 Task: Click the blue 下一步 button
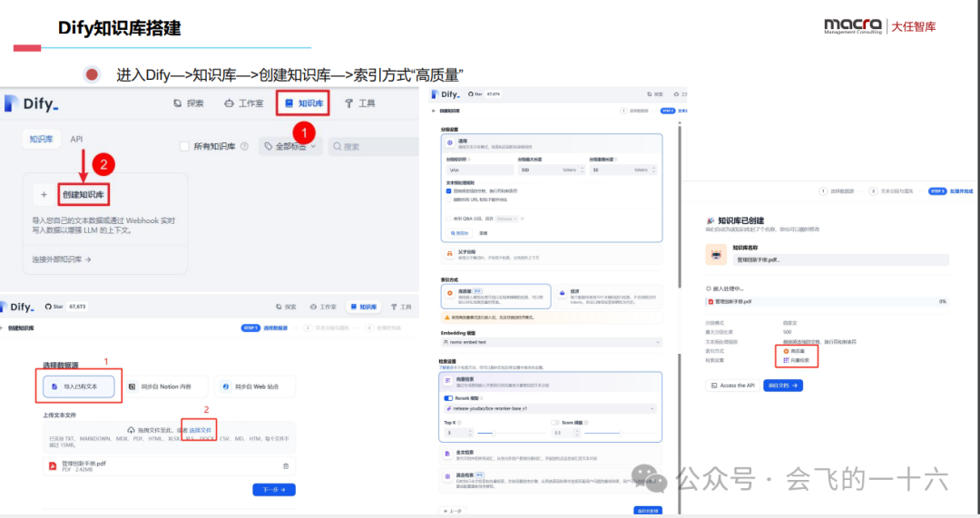[274, 490]
